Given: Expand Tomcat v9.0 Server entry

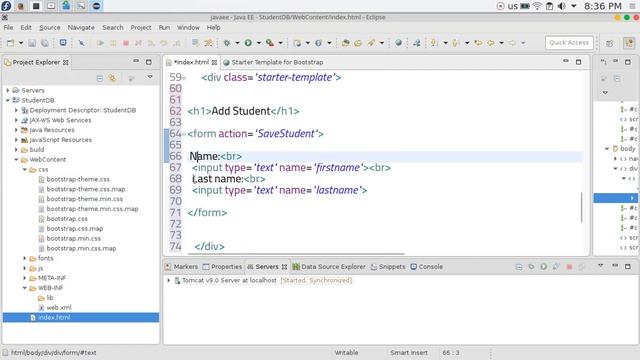Looking at the screenshot, I should 169,280.
